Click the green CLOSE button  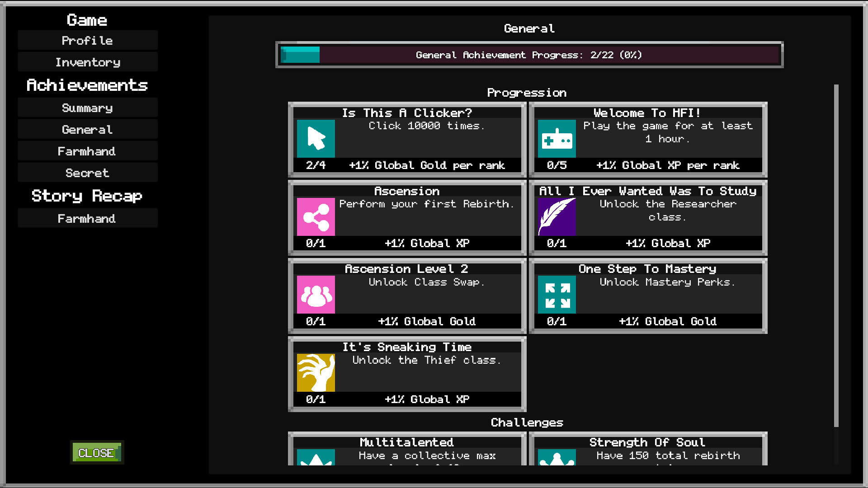97,452
